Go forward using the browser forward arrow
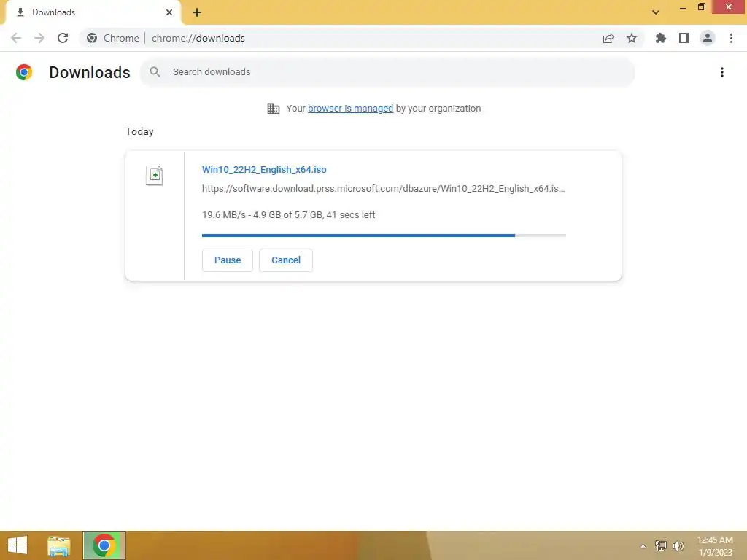Image resolution: width=747 pixels, height=560 pixels. [39, 38]
